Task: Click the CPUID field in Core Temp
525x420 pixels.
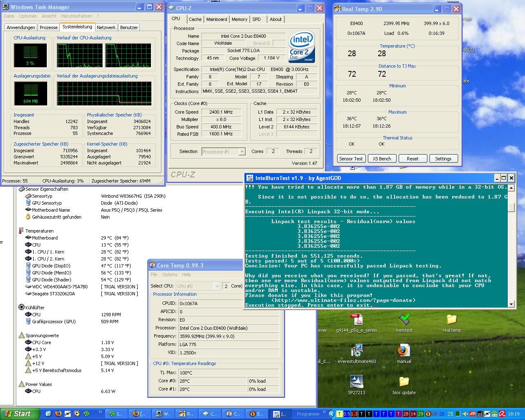Action: tap(210, 304)
